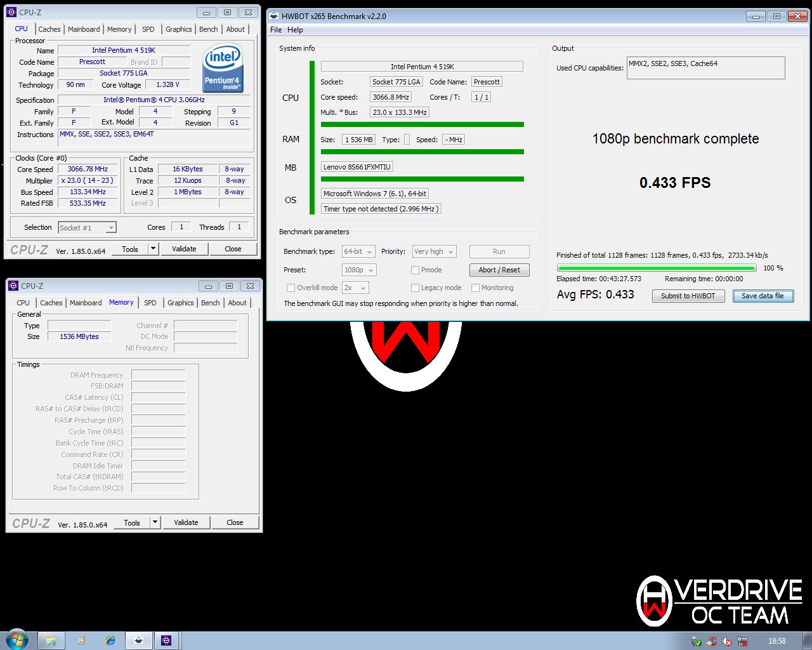The width and height of the screenshot is (812, 650).
Task: Click Validate in top CPU-Z window
Action: [x=184, y=249]
